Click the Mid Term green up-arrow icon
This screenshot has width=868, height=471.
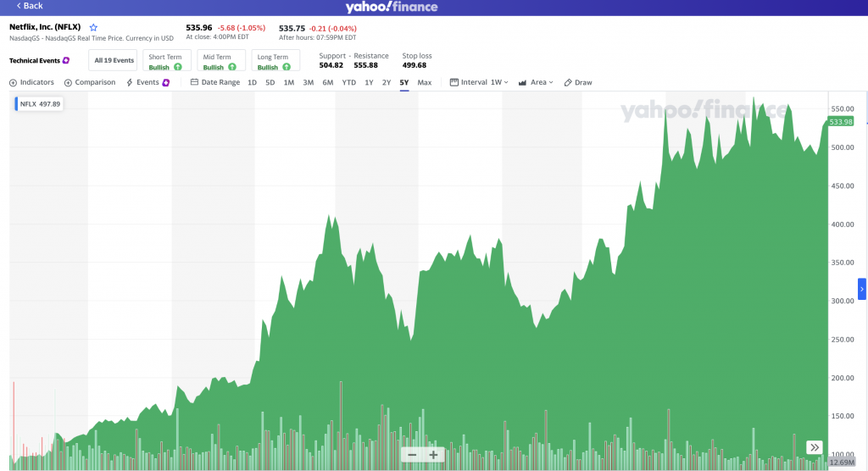232,67
